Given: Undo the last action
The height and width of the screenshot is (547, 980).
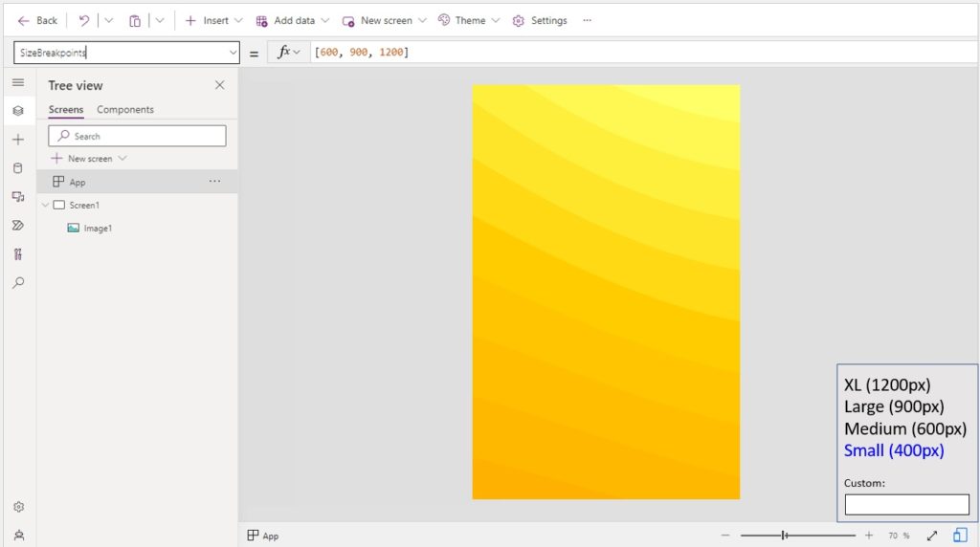Looking at the screenshot, I should tap(84, 21).
